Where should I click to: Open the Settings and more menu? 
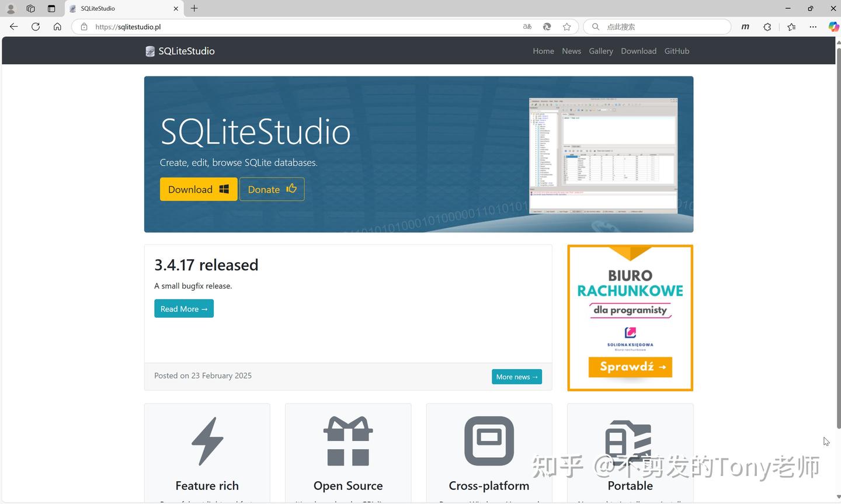(812, 26)
